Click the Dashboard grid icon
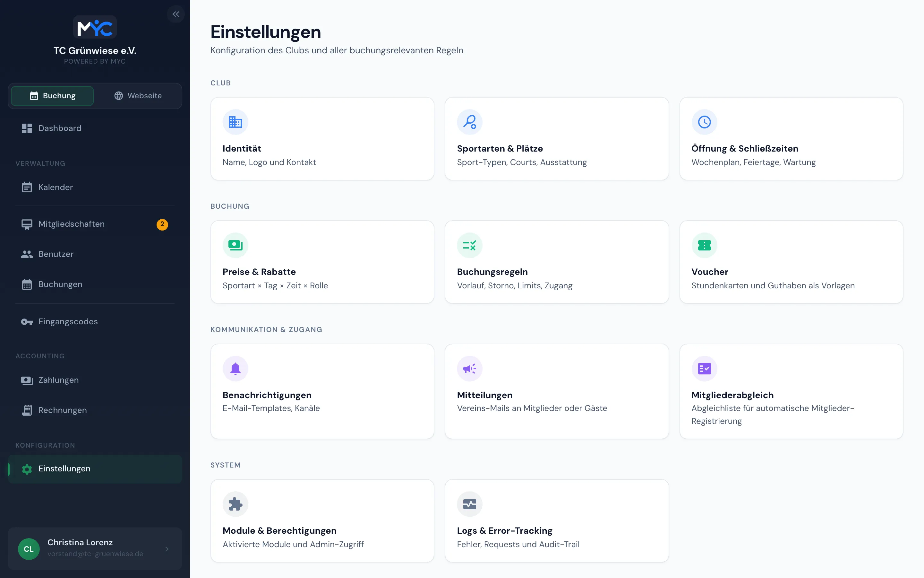Viewport: 924px width, 578px height. click(27, 128)
